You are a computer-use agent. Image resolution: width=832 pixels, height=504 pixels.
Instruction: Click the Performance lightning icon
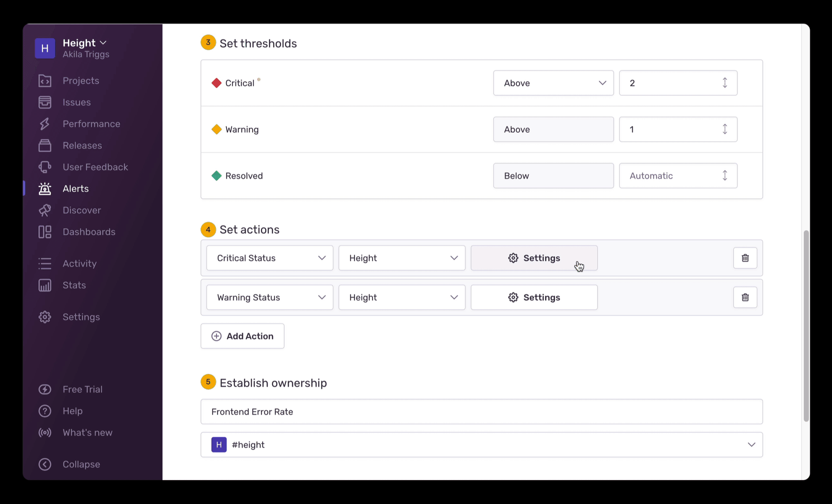(x=45, y=124)
